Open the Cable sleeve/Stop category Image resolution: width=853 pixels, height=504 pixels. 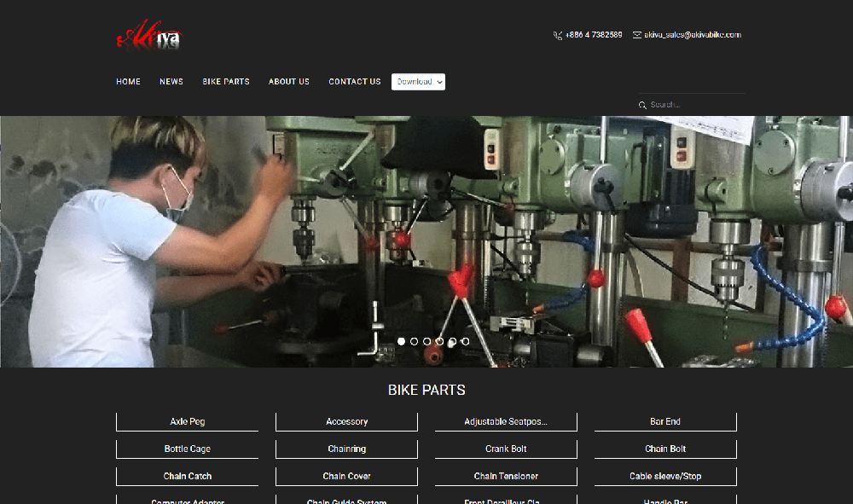(665, 477)
